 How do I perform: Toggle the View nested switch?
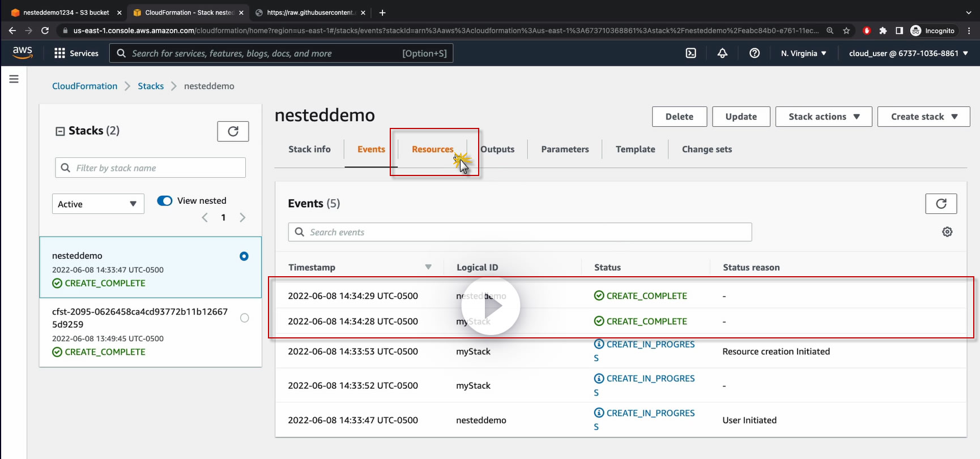[x=165, y=201]
